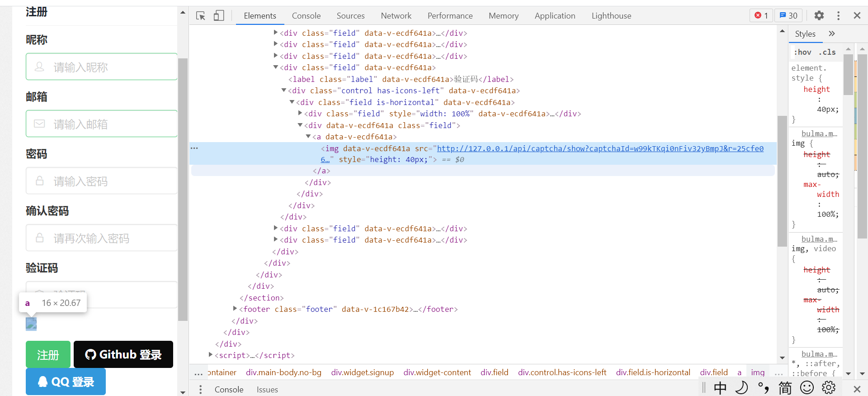Open the captcha src URL link
The height and width of the screenshot is (396, 868).
[x=600, y=148]
